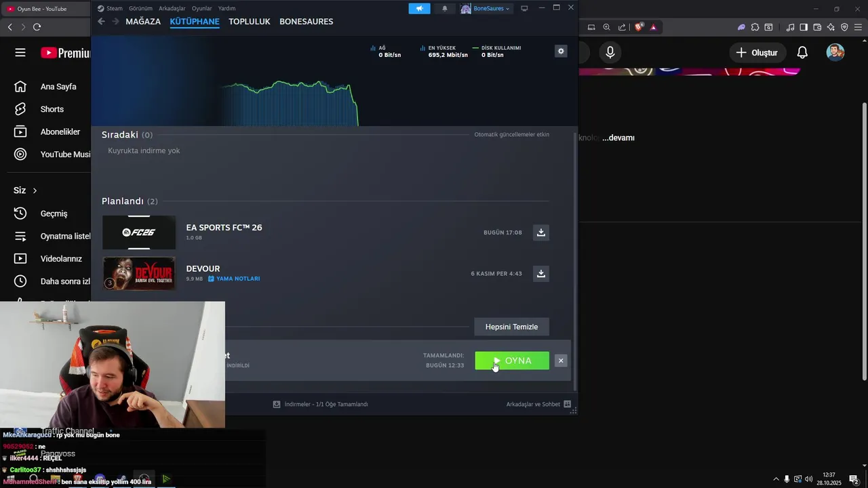
Task: Open browser zoom magnifier icon
Action: pyautogui.click(x=606, y=27)
